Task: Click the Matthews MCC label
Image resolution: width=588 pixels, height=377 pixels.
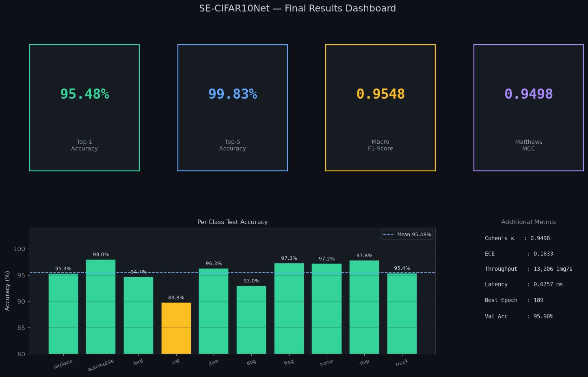Action: pos(529,145)
